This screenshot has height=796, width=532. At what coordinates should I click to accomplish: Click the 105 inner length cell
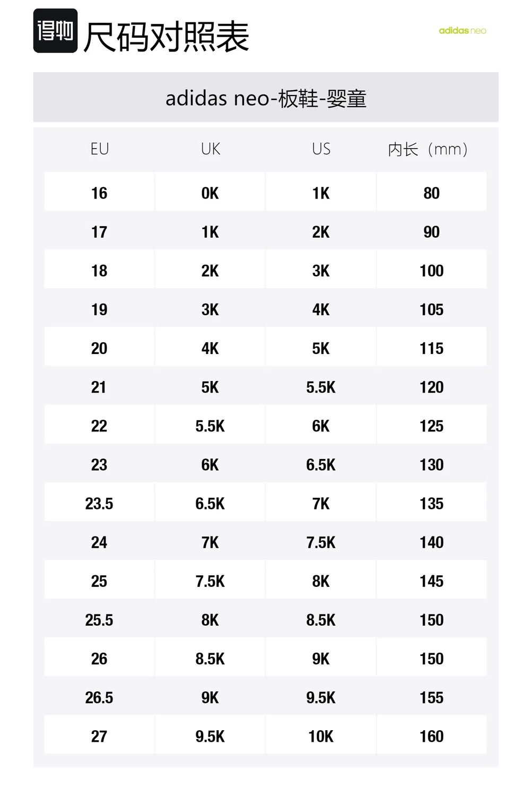(432, 310)
